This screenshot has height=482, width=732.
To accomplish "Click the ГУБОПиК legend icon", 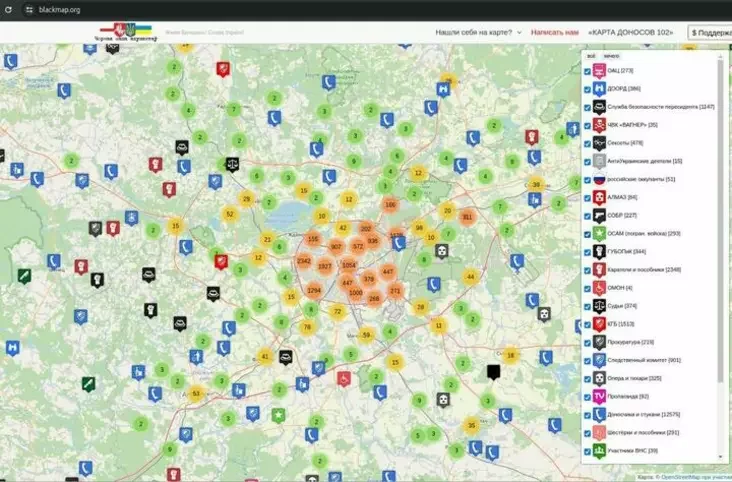I will [x=599, y=251].
